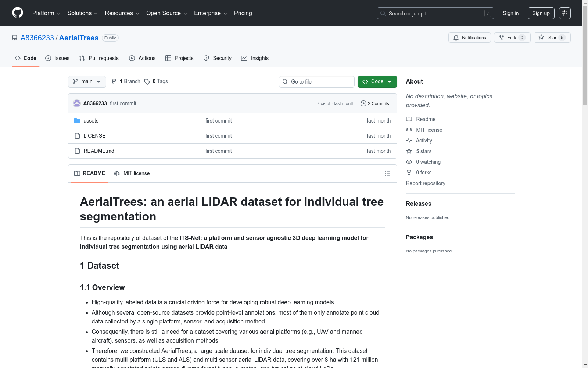Focus the Search or jump to field
Screen dimensions: 588x368
click(x=435, y=13)
